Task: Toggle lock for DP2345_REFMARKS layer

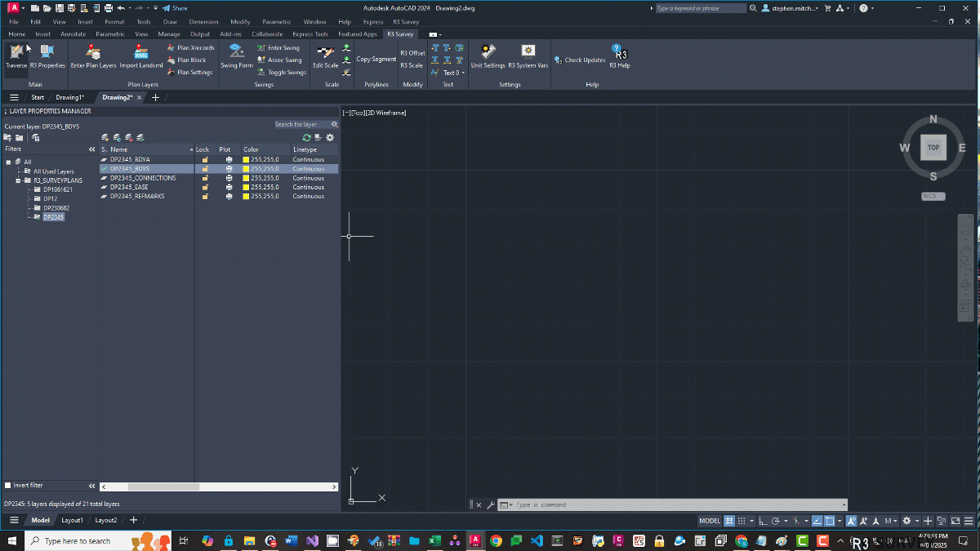Action: [x=205, y=197]
